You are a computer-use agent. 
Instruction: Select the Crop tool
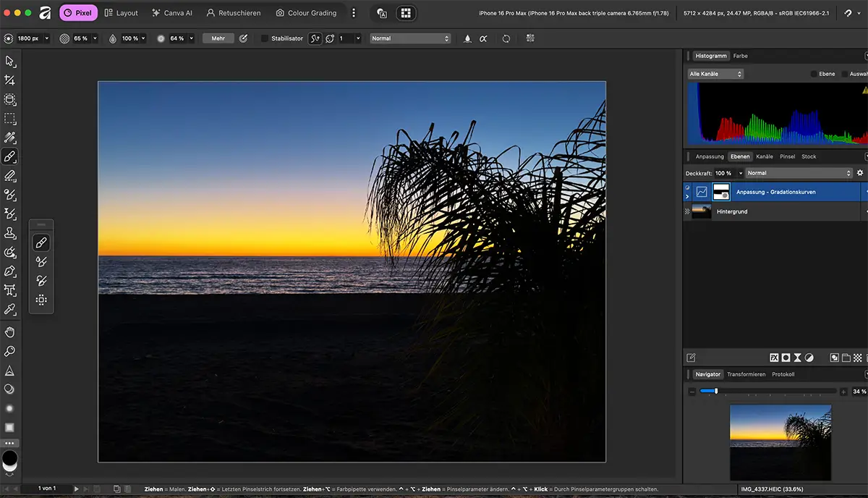tap(10, 80)
